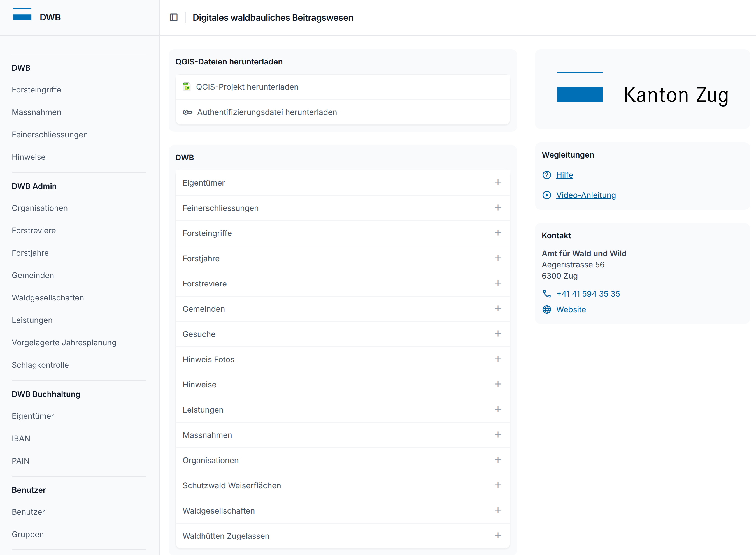Click the key icon for authentication file
This screenshot has height=555, width=756.
pos(188,112)
